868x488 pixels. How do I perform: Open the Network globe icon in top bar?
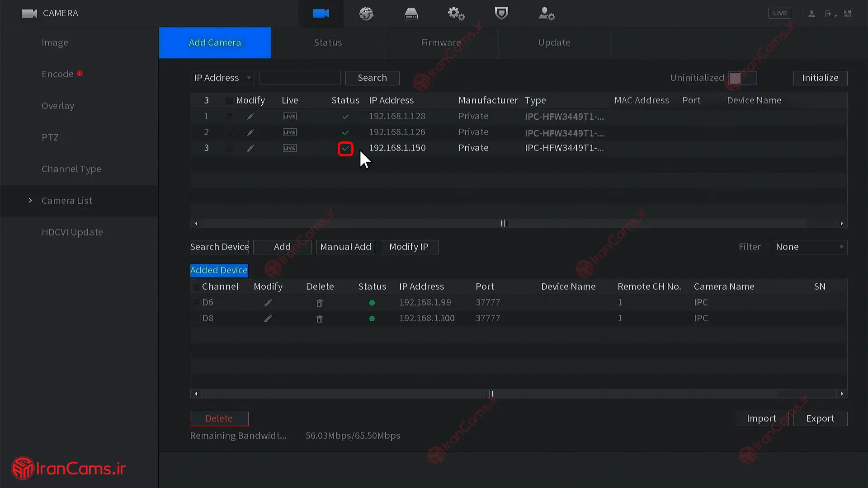[x=366, y=14]
